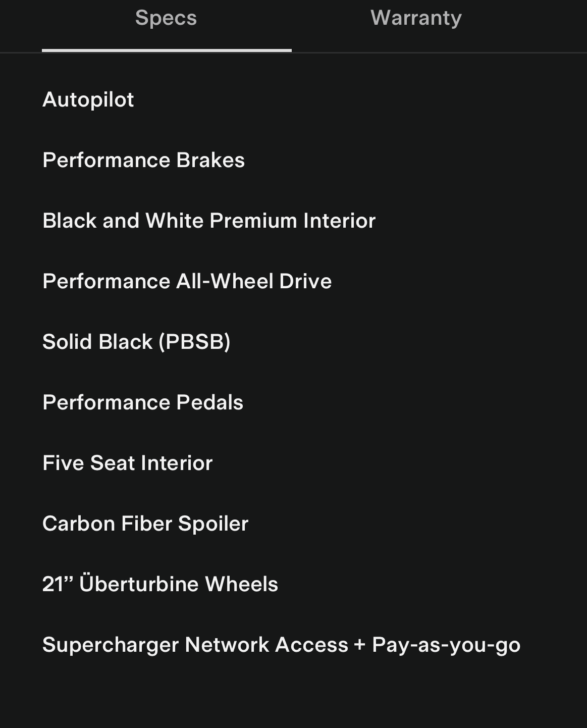Click the word Überturbine
Viewport: 587px width, 728px height.
pyautogui.click(x=139, y=584)
